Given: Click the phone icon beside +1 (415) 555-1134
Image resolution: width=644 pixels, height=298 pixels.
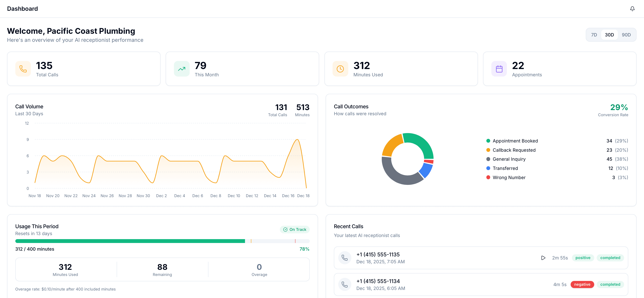Looking at the screenshot, I should (x=345, y=285).
